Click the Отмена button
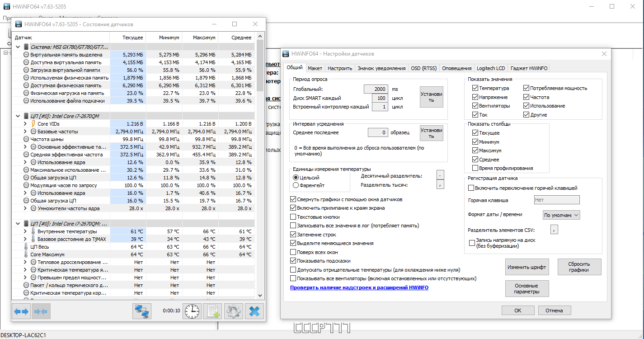This screenshot has height=339, width=644. coord(554,311)
